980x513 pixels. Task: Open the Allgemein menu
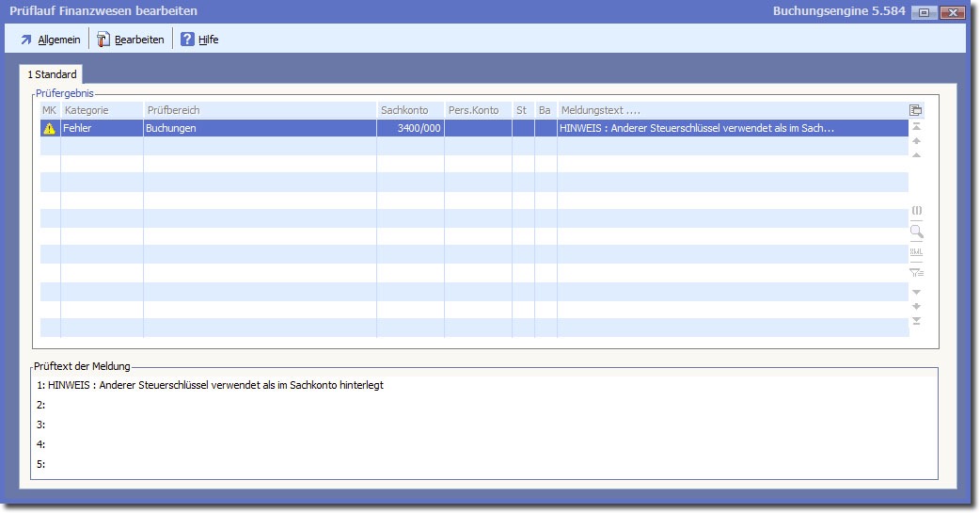pyautogui.click(x=50, y=40)
